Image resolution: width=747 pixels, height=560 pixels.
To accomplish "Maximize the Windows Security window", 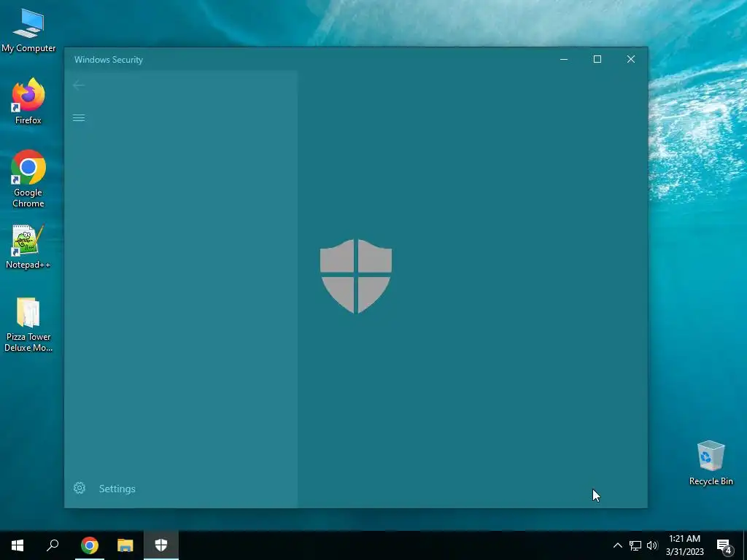I will click(597, 59).
